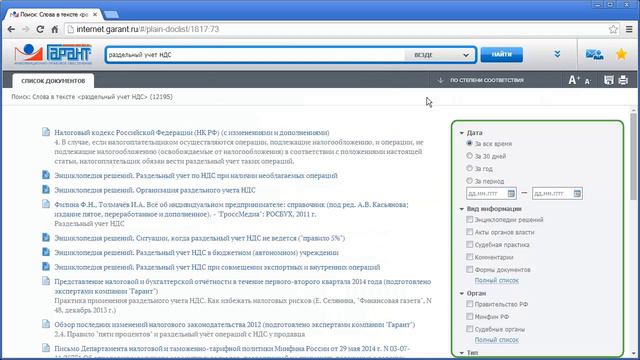640x360 pixels.
Task: Select 'За период' radio
Action: 469,180
